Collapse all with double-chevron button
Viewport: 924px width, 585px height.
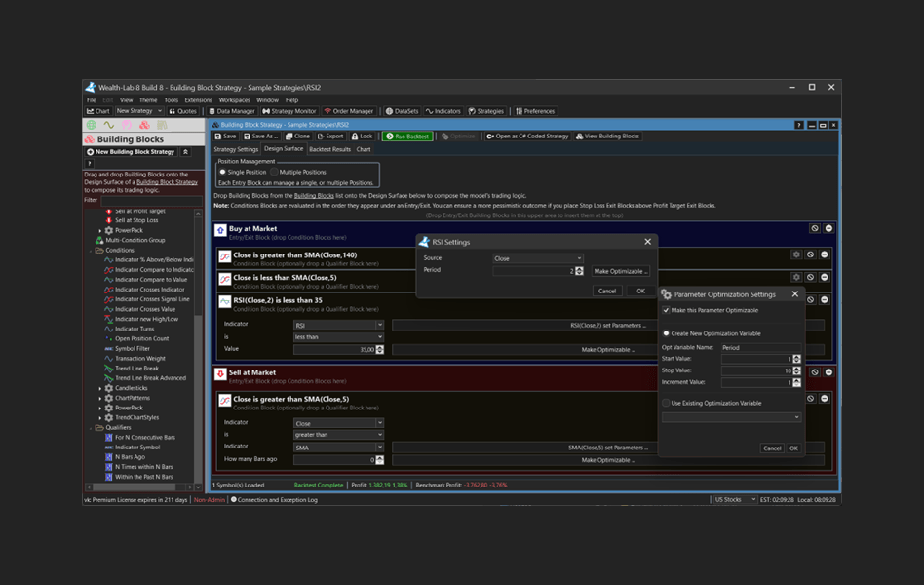[x=185, y=152]
